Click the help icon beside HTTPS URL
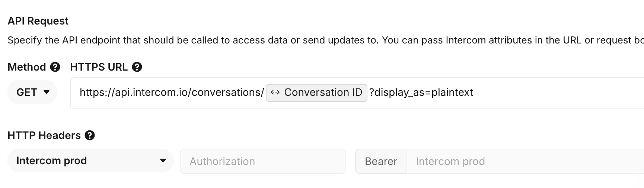The width and height of the screenshot is (644, 188). pos(137,67)
